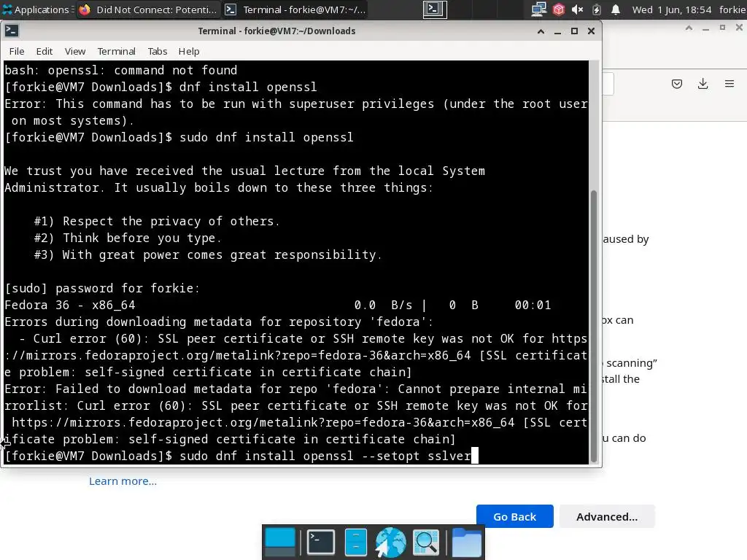The height and width of the screenshot is (560, 747).
Task: Click '#2) Think before you type.' line
Action: click(x=128, y=238)
